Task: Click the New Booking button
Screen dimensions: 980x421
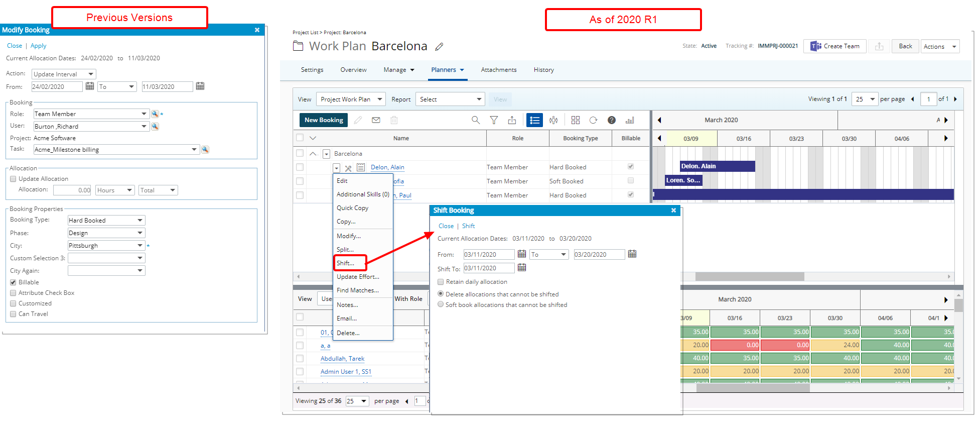Action: pos(324,120)
